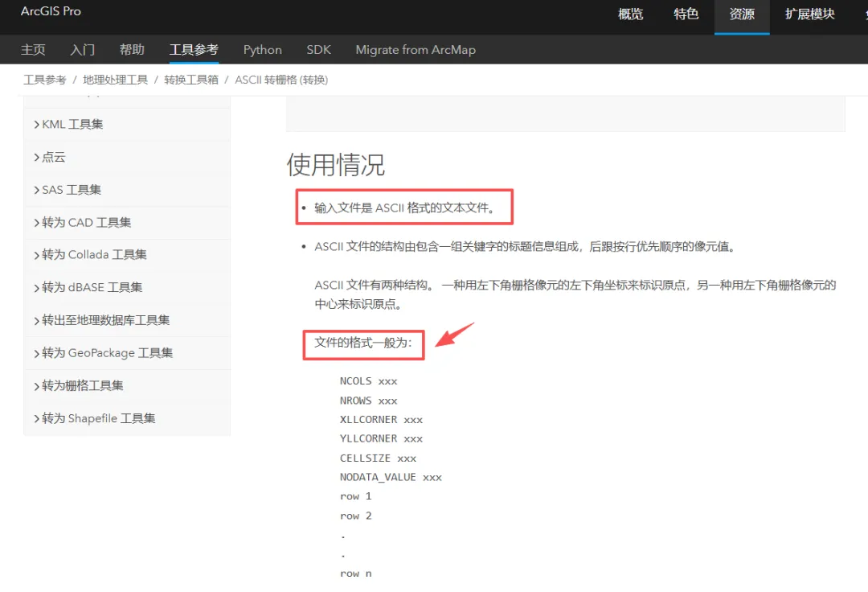This screenshot has width=868, height=592.
Task: Expand chevron beside 转为 dBASE 工具集
Action: pos(36,287)
